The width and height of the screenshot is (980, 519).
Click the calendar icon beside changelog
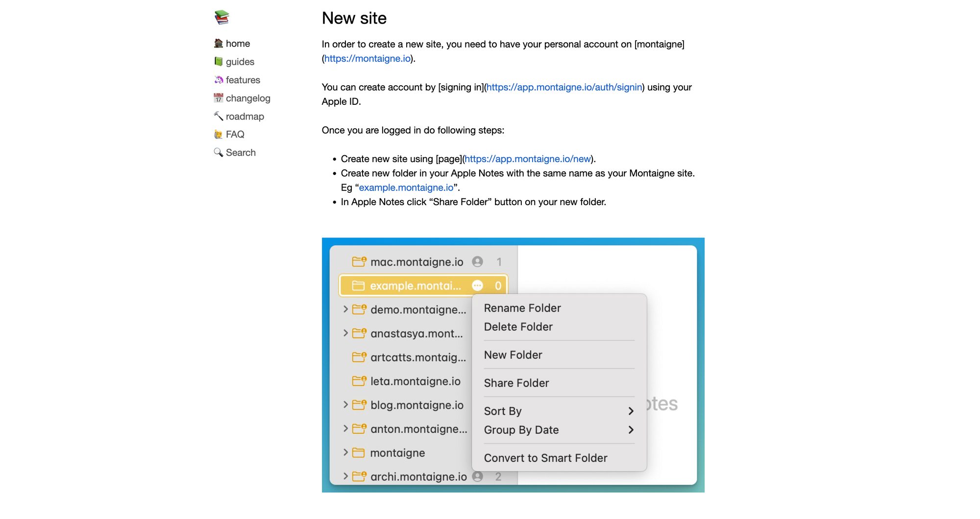(x=219, y=98)
